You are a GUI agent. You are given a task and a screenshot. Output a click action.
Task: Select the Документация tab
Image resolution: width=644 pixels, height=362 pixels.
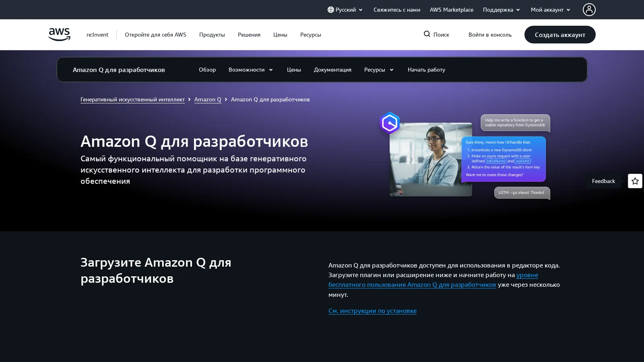pos(332,70)
